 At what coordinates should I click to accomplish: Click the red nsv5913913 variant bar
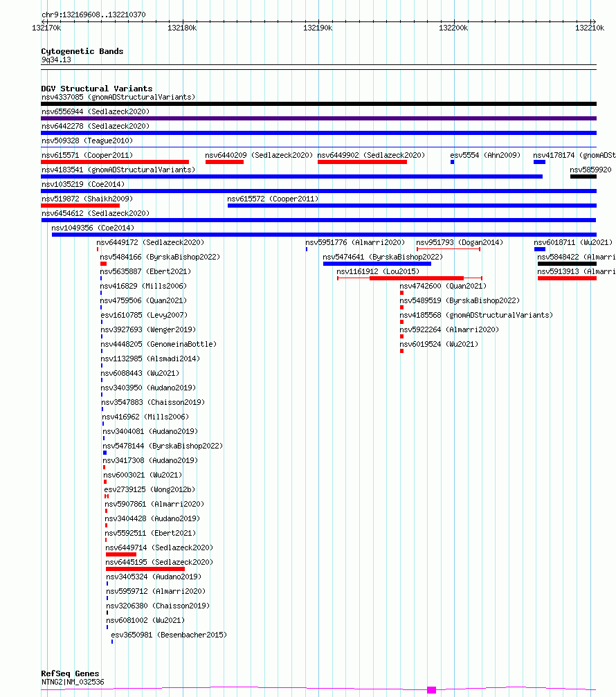(x=567, y=278)
